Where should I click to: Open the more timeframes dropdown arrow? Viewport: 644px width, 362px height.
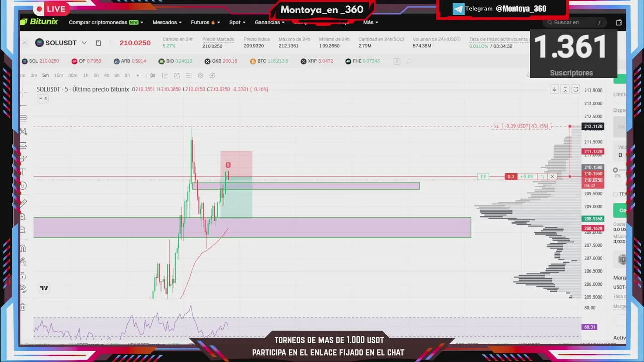[x=138, y=76]
